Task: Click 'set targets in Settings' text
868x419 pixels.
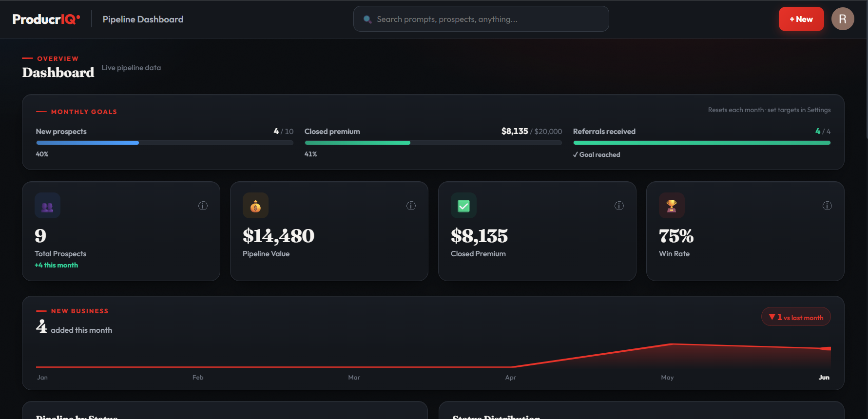Action: (799, 110)
